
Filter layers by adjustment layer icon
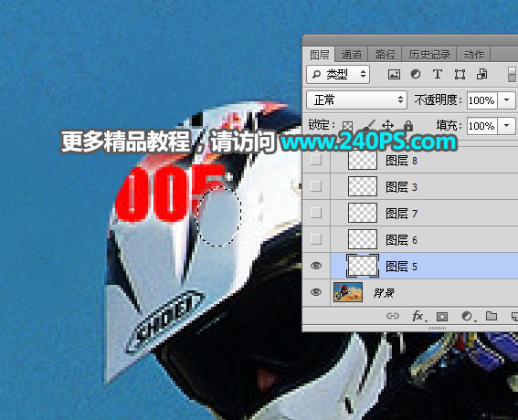point(416,74)
